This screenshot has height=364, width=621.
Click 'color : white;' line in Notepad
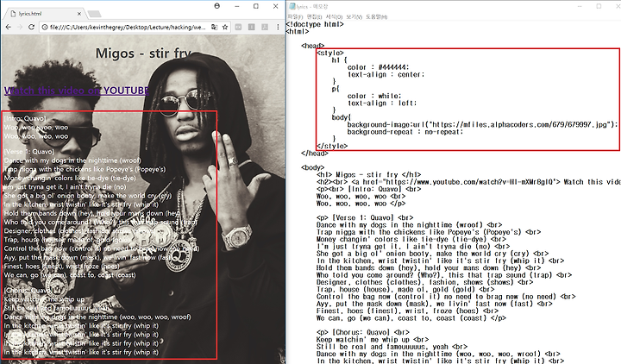coord(374,96)
